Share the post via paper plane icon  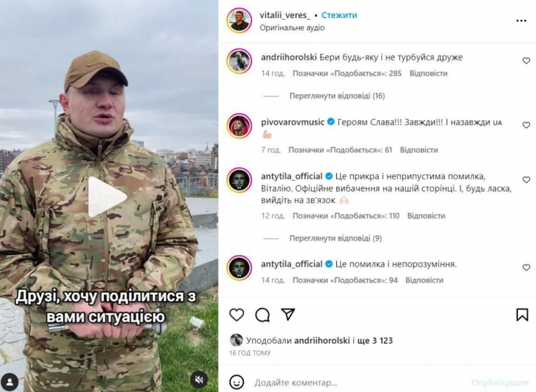pyautogui.click(x=288, y=314)
